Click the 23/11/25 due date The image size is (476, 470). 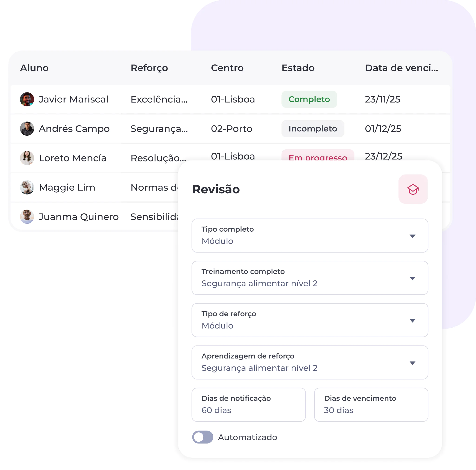pos(382,99)
